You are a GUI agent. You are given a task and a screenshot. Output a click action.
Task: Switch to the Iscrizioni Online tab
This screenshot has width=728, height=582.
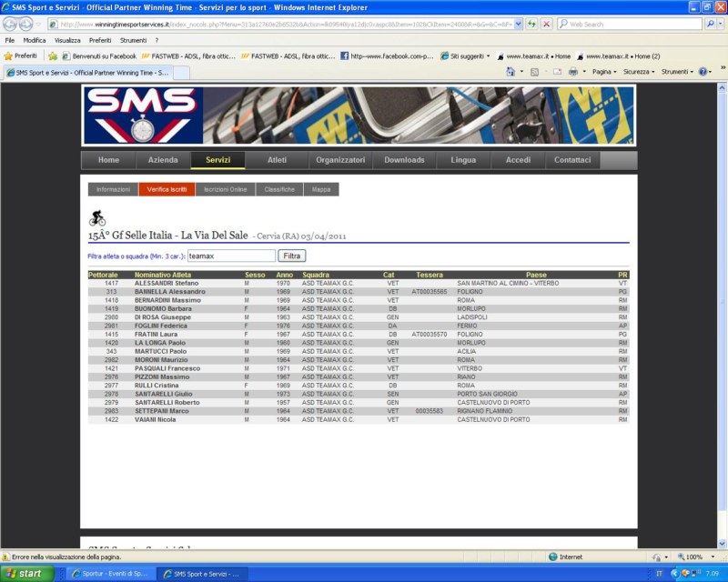pyautogui.click(x=225, y=189)
